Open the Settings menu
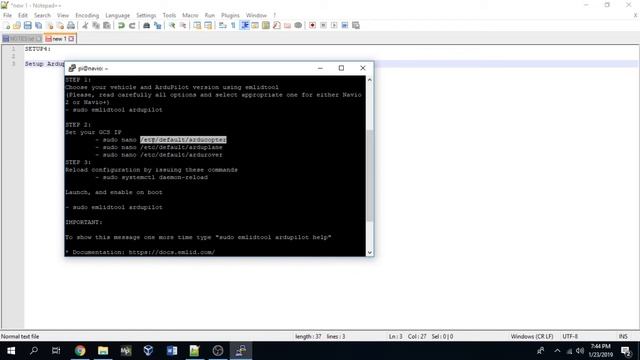640x360 pixels. (x=146, y=15)
